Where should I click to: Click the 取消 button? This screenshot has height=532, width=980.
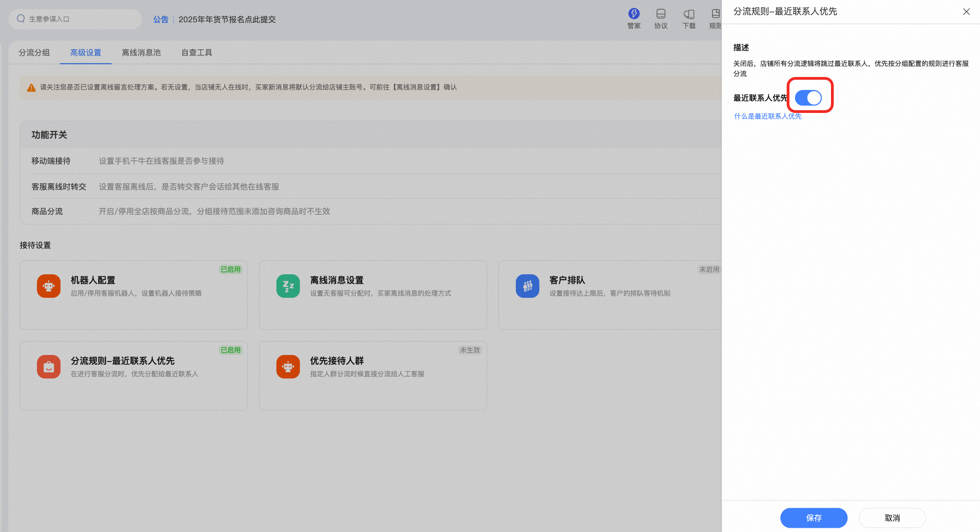892,518
